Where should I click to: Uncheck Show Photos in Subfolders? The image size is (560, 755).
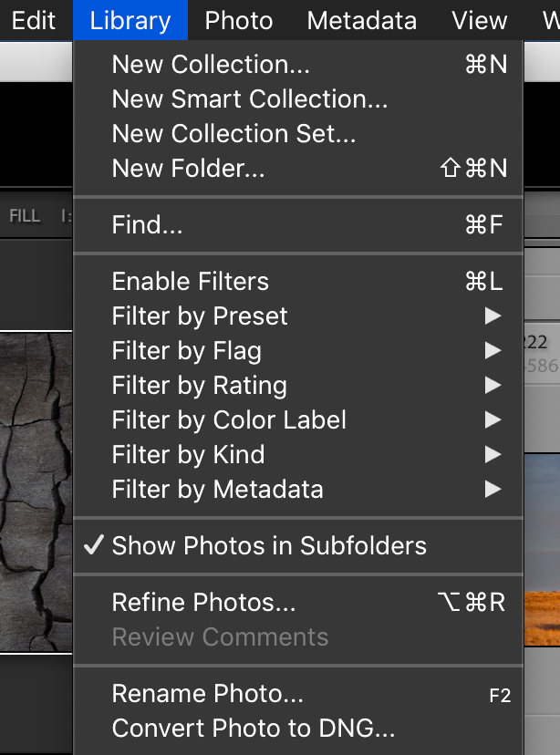click(269, 546)
